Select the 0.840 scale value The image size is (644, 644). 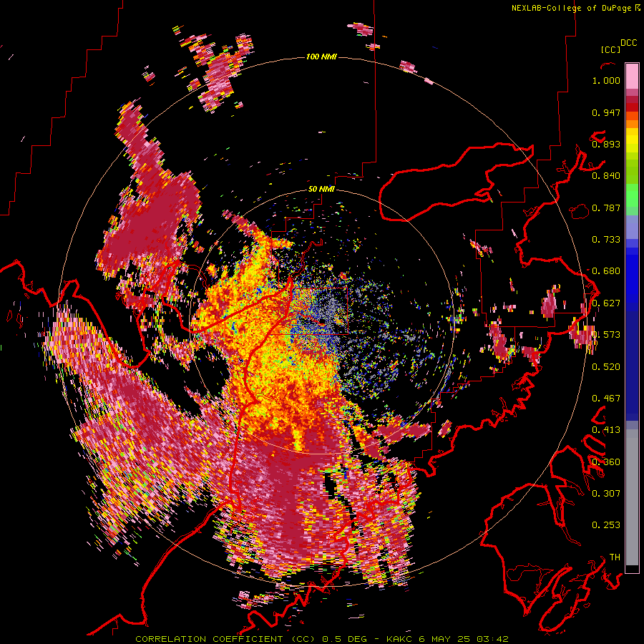click(x=606, y=176)
